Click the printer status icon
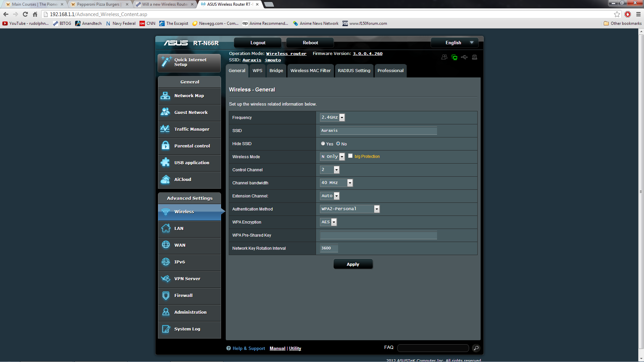 475,57
